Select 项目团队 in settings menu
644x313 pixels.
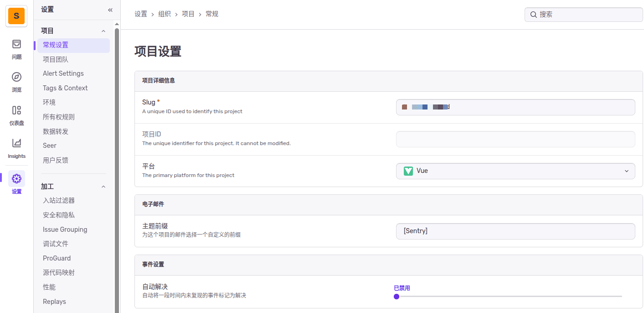(56, 59)
